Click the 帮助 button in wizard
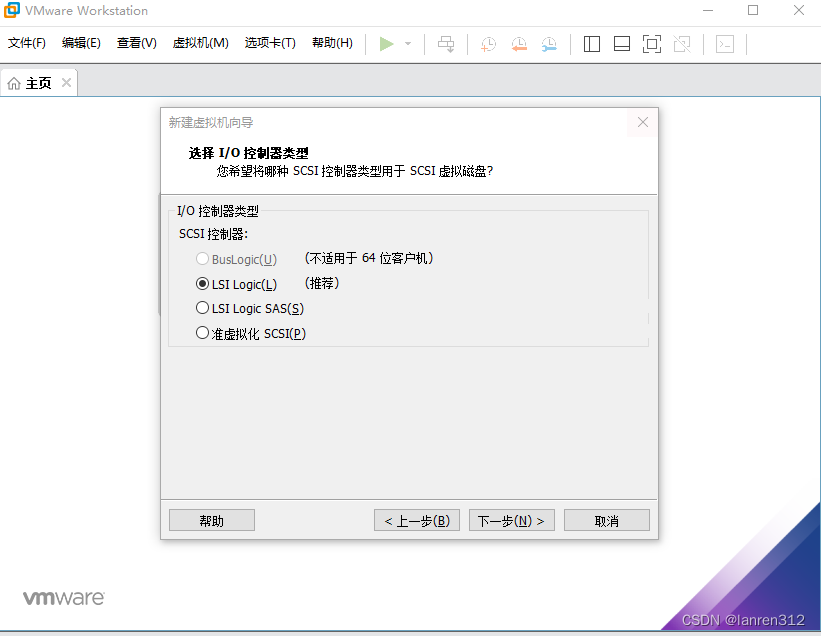Image resolution: width=821 pixels, height=636 pixels. [212, 520]
